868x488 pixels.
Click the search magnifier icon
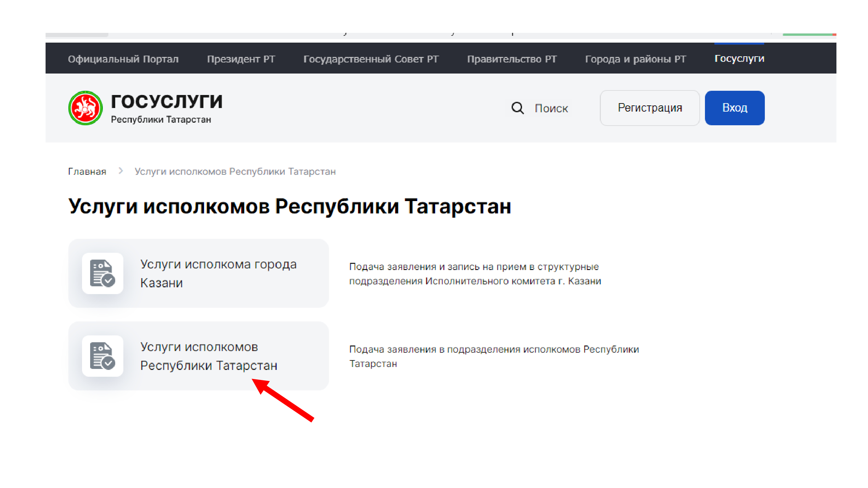(x=517, y=108)
